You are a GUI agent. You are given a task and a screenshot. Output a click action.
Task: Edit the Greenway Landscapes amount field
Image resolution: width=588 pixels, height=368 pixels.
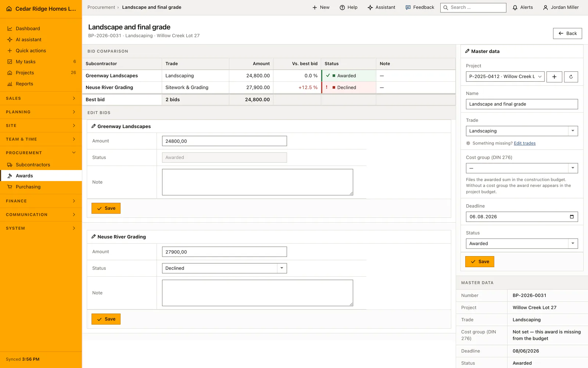click(x=224, y=141)
